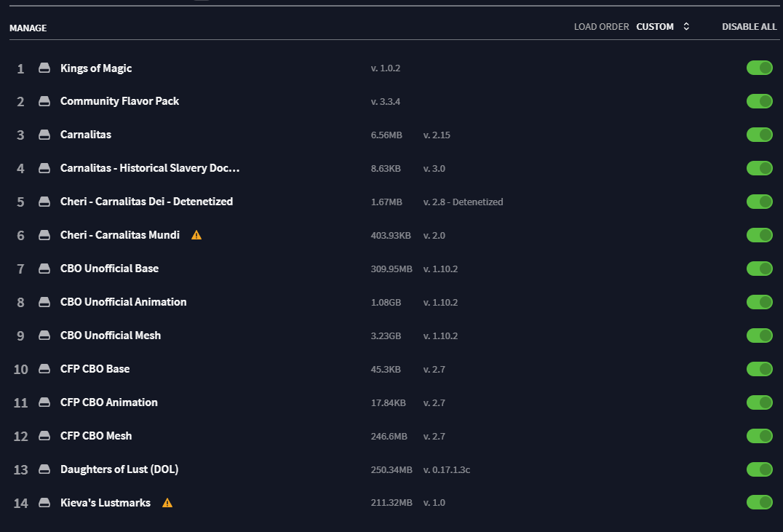
Task: Disable CFP CBO Mesh mod
Action: point(760,436)
